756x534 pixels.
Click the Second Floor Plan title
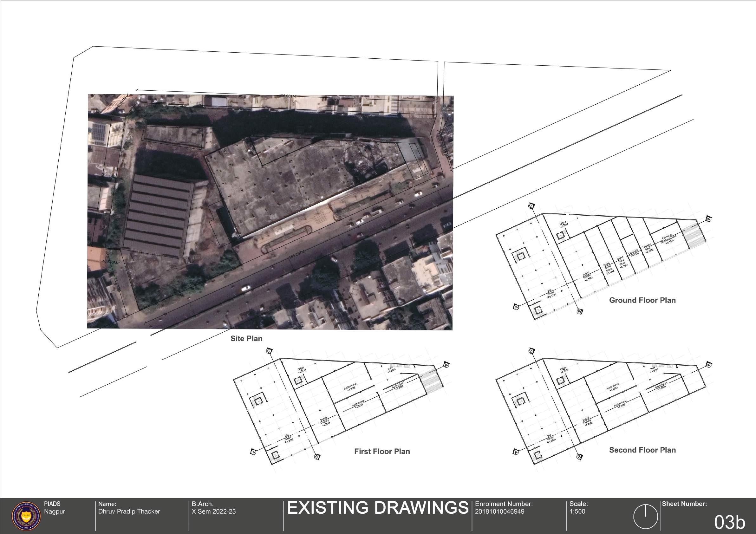[642, 450]
